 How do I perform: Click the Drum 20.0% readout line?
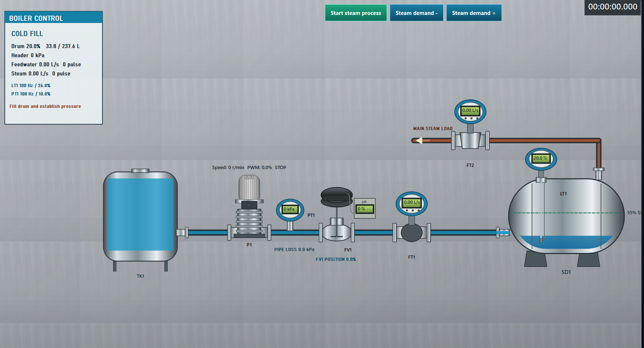(46, 46)
